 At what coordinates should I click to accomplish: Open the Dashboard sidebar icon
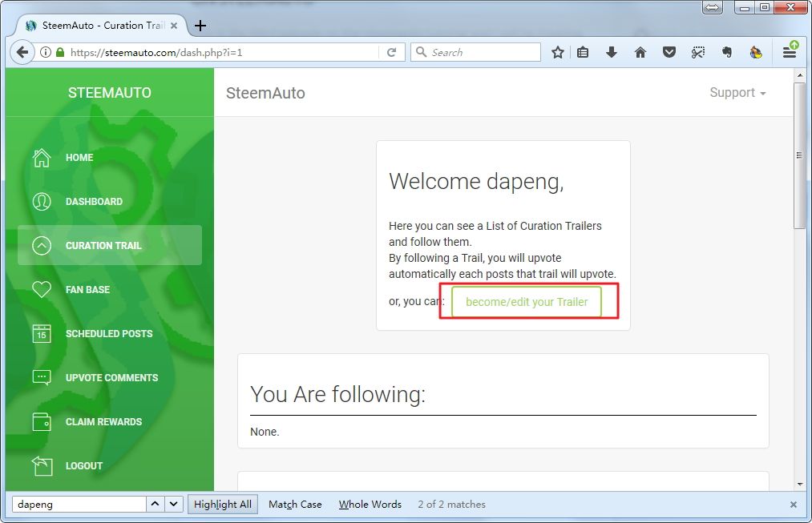point(42,202)
